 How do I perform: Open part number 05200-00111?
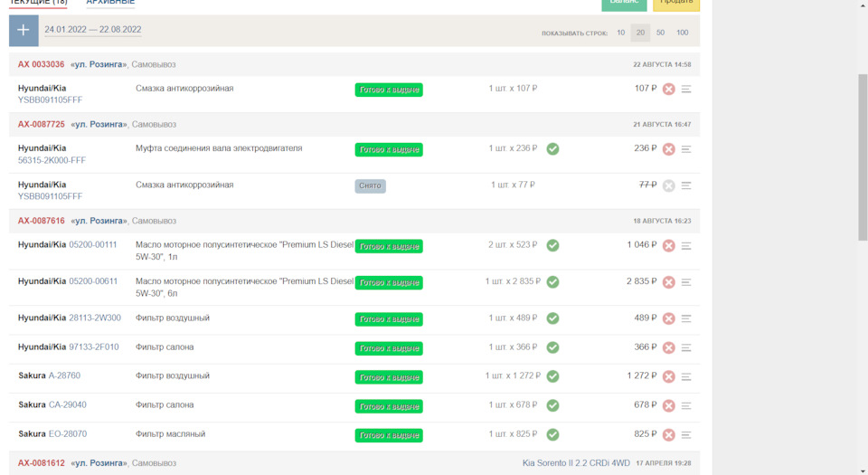coord(93,244)
